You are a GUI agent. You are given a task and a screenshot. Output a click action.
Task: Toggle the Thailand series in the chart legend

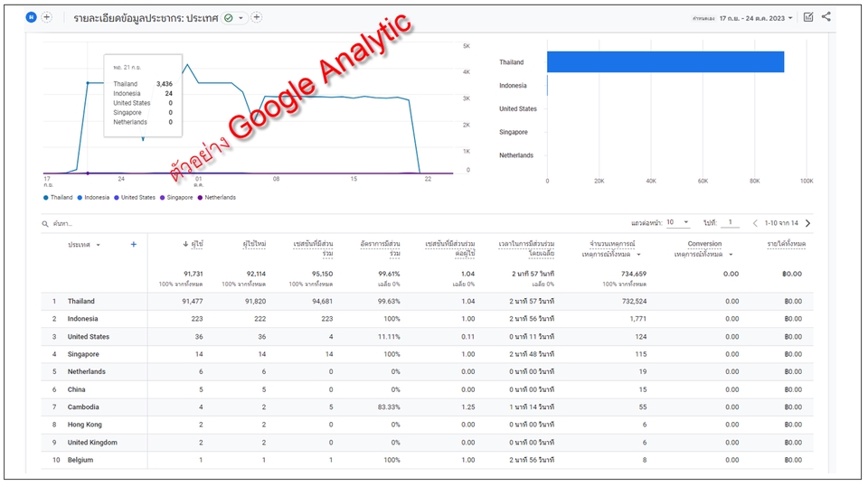(x=58, y=198)
